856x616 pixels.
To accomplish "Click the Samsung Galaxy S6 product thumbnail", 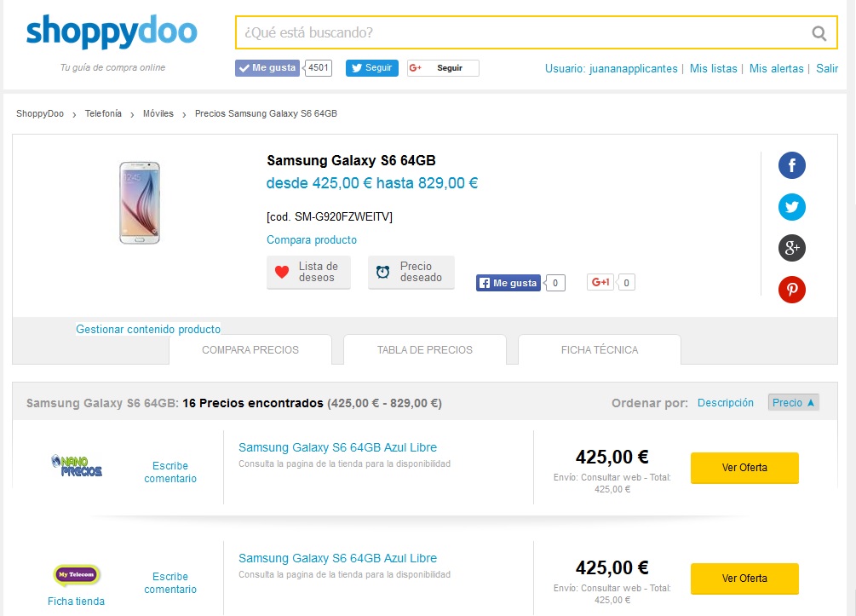I will [x=140, y=203].
